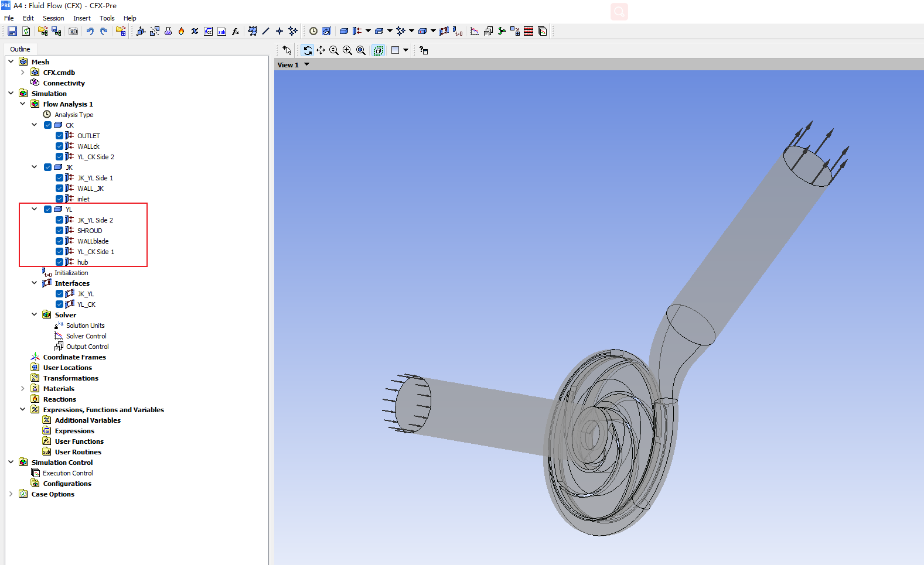Click the snapshot camera icon
The height and width of the screenshot is (565, 924).
73,31
